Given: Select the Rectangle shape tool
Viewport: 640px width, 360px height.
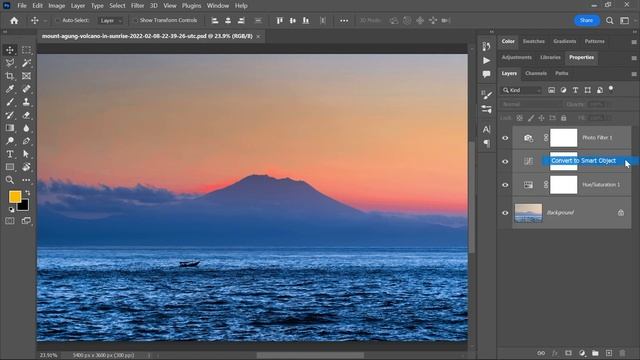Looking at the screenshot, I should coord(10,167).
